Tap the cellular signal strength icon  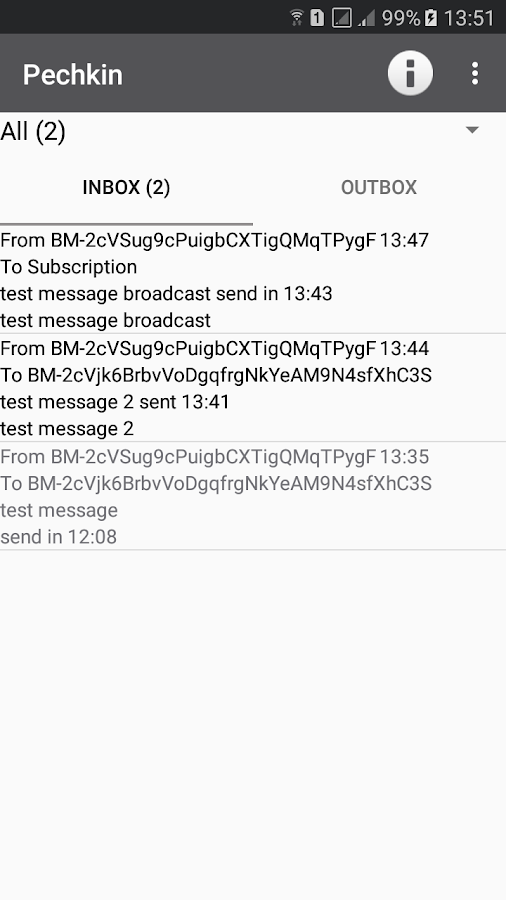click(x=367, y=19)
